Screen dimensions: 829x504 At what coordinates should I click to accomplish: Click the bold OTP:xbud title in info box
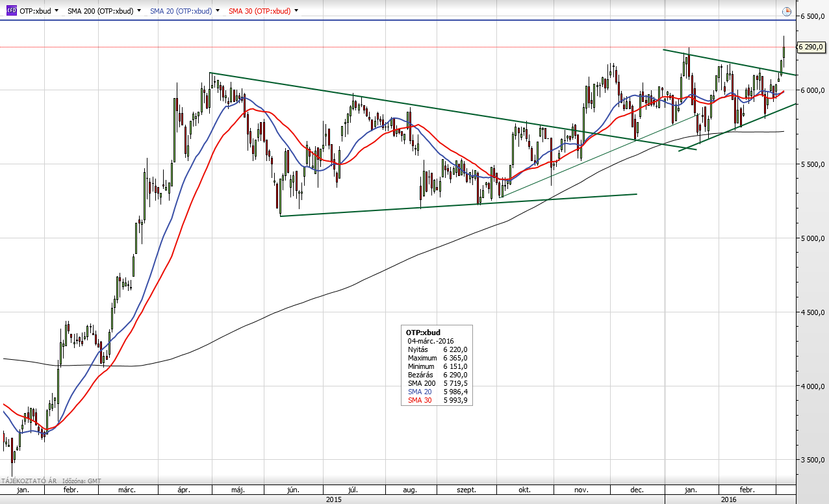(423, 333)
